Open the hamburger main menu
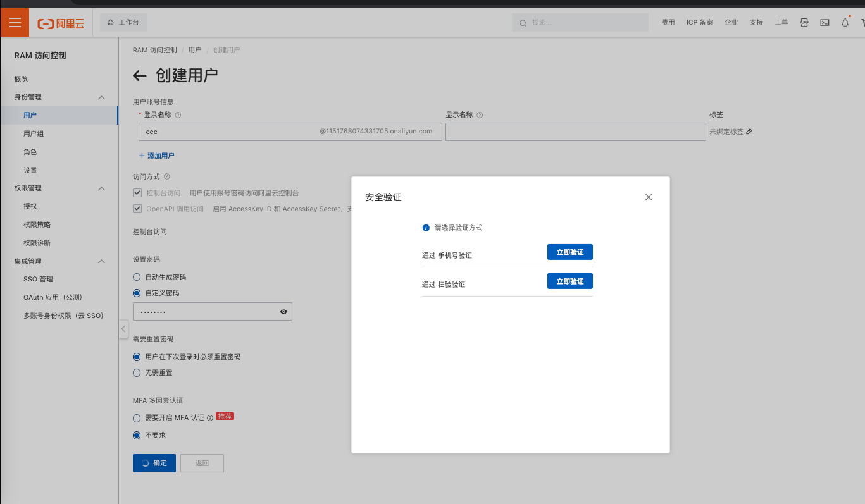The width and height of the screenshot is (865, 504). [15, 23]
